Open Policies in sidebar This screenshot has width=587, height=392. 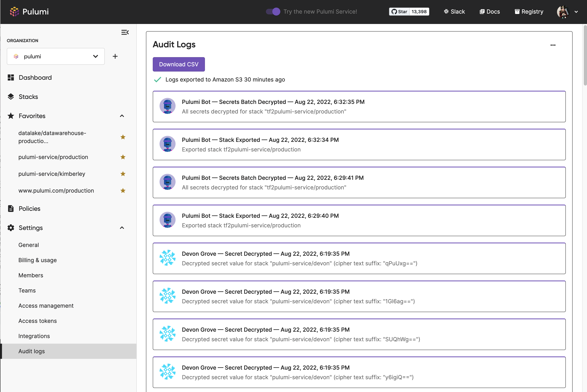30,209
